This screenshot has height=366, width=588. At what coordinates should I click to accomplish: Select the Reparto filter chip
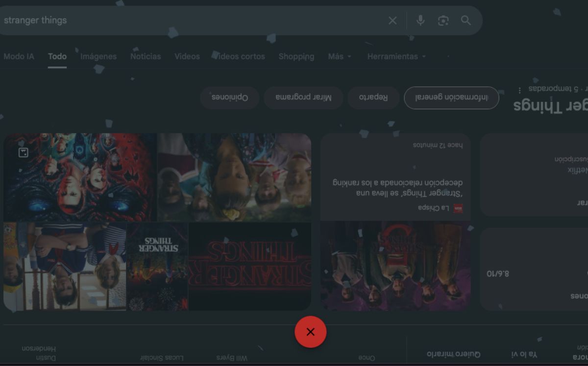[373, 98]
